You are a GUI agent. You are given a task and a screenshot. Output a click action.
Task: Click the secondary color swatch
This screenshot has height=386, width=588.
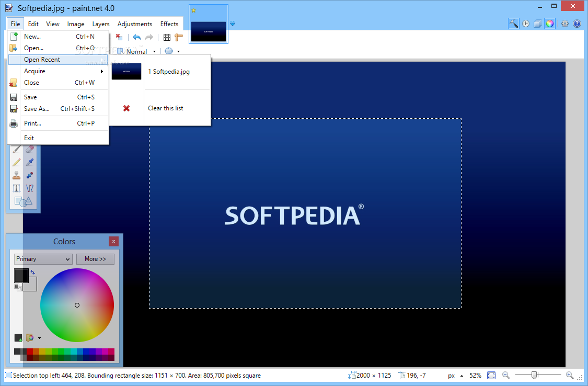tap(32, 287)
